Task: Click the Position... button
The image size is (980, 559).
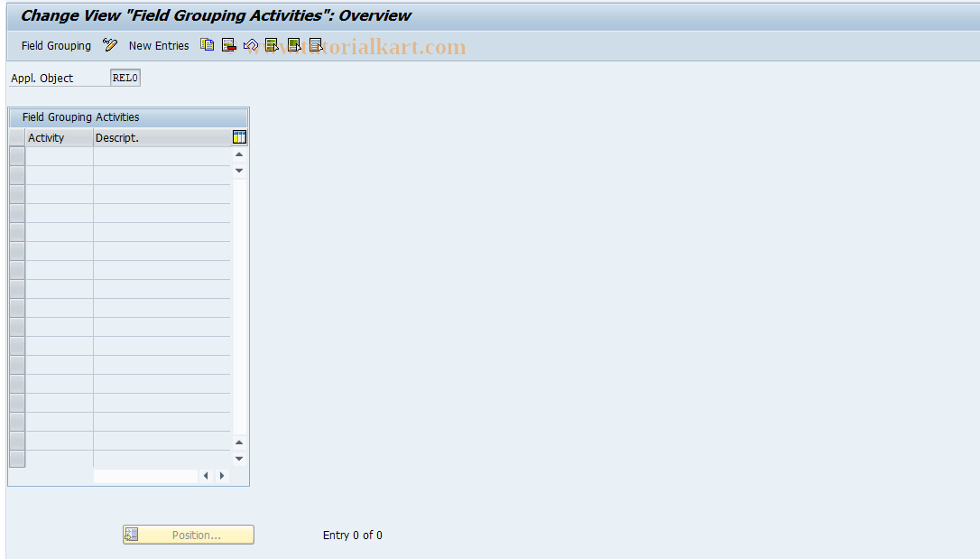Action: pos(189,535)
